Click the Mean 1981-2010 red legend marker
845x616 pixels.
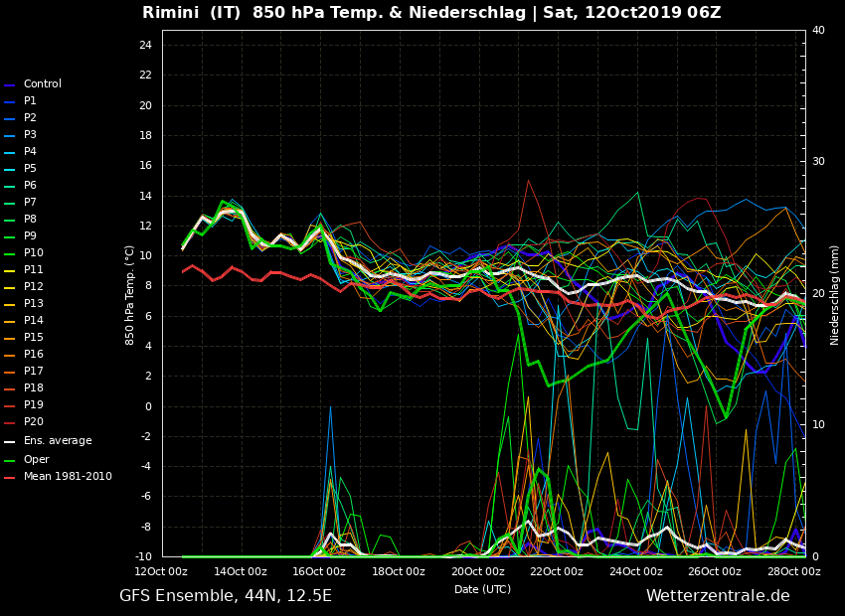click(x=10, y=477)
